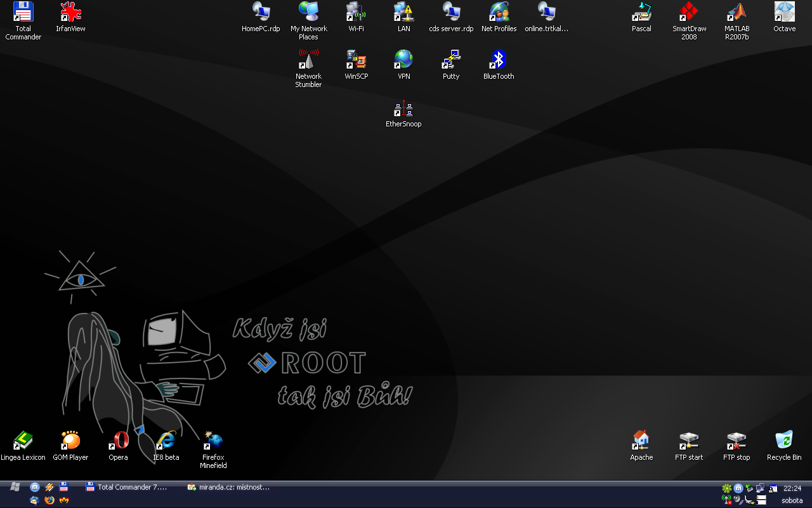Screen dimensions: 812x508
Task: Launch Net Profiles
Action: pyautogui.click(x=499, y=17)
